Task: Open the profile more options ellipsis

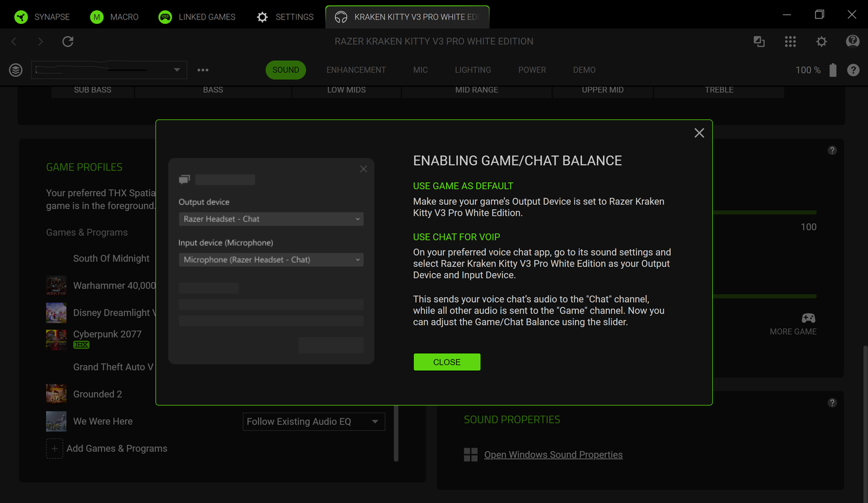Action: [x=203, y=70]
